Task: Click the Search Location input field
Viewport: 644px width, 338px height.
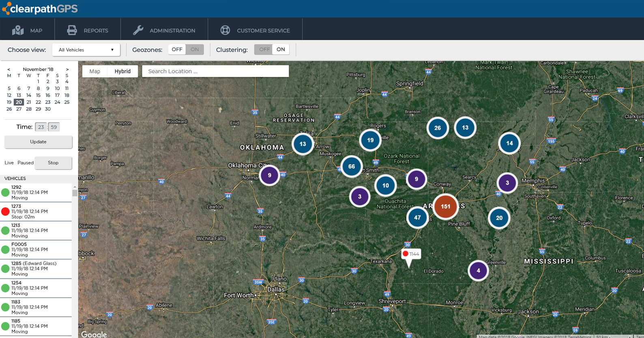Action: (x=215, y=71)
